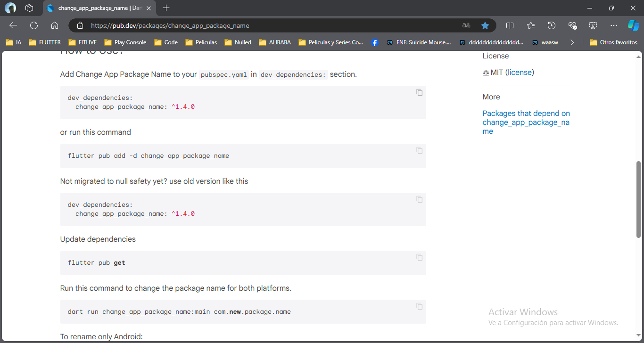Copy the null safety dev_dependencies snippet
The height and width of the screenshot is (343, 644).
419,199
